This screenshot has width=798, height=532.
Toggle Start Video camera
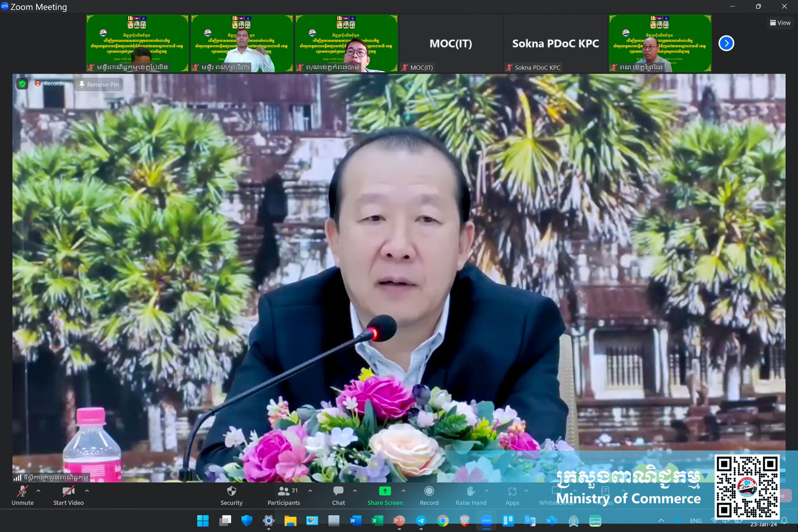click(68, 492)
